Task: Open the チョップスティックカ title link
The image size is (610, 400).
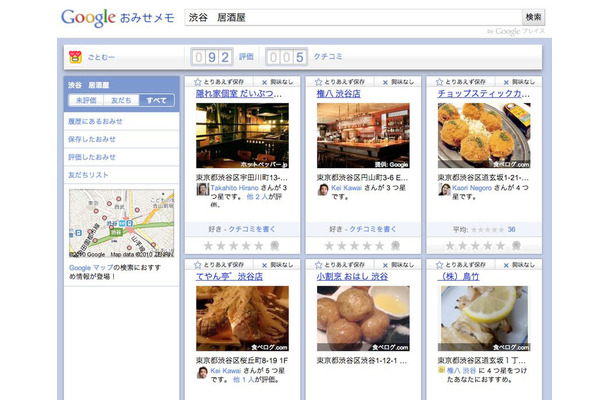Action: (x=484, y=94)
